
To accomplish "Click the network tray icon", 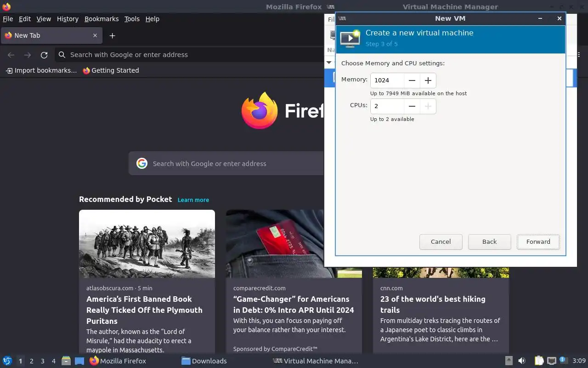I will 552,361.
